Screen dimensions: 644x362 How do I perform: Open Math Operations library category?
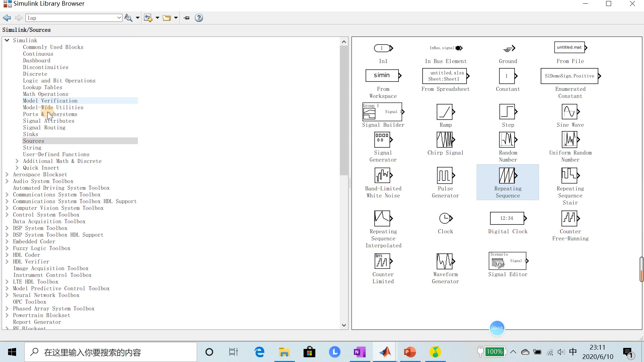[46, 94]
